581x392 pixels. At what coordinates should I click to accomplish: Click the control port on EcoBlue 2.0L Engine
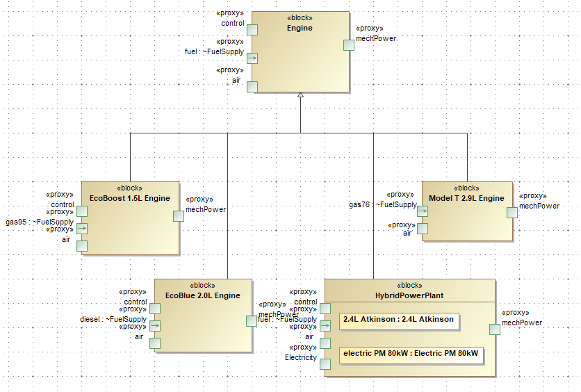pos(155,309)
